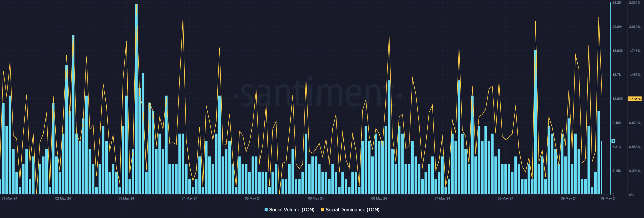Click the 0% dominance axis value

pyautogui.click(x=631, y=195)
